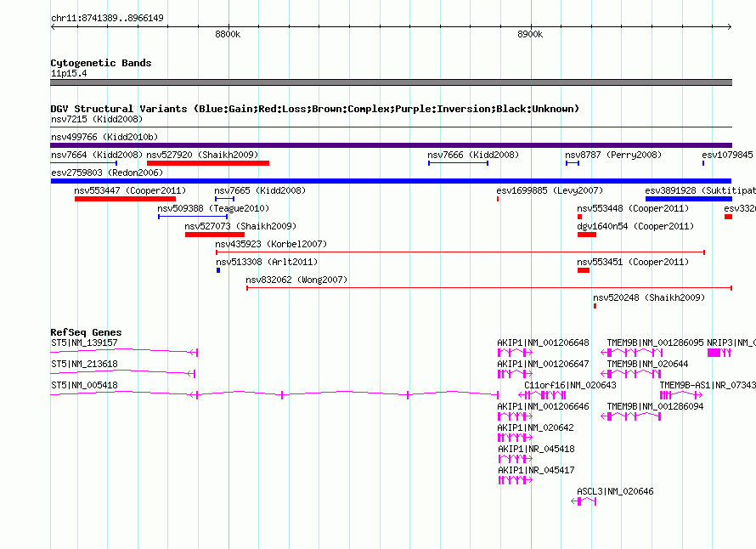The image size is (756, 549).
Task: Select nsv832062 (Wong2007) variant label
Action: point(296,280)
